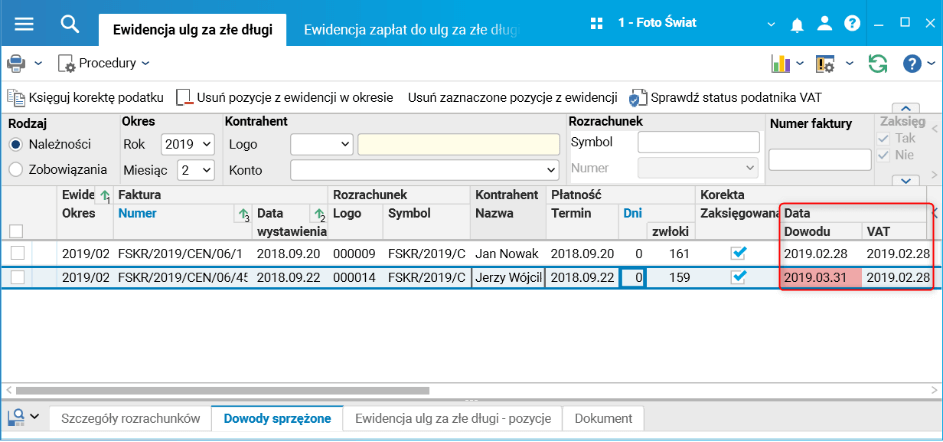Click the horizontal scrollbar thumb
Image resolution: width=943 pixels, height=442 pixels.
click(x=223, y=390)
